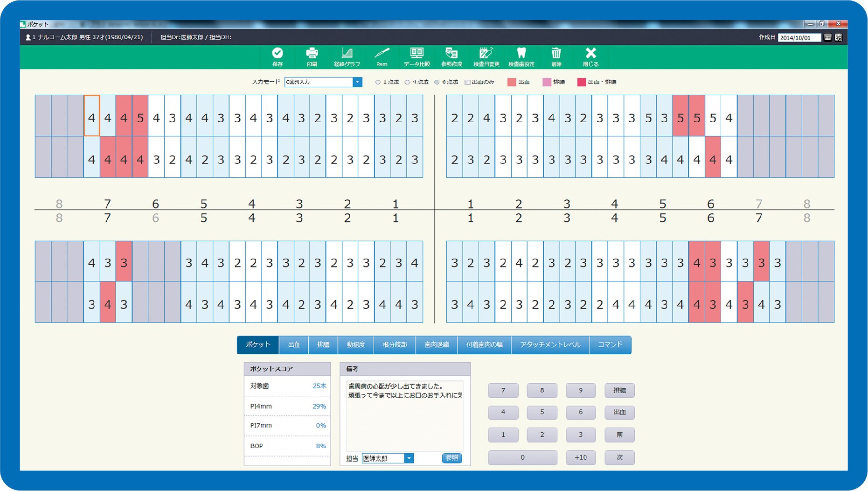Go back with the 前 button
The height and width of the screenshot is (491, 868).
[x=619, y=435]
